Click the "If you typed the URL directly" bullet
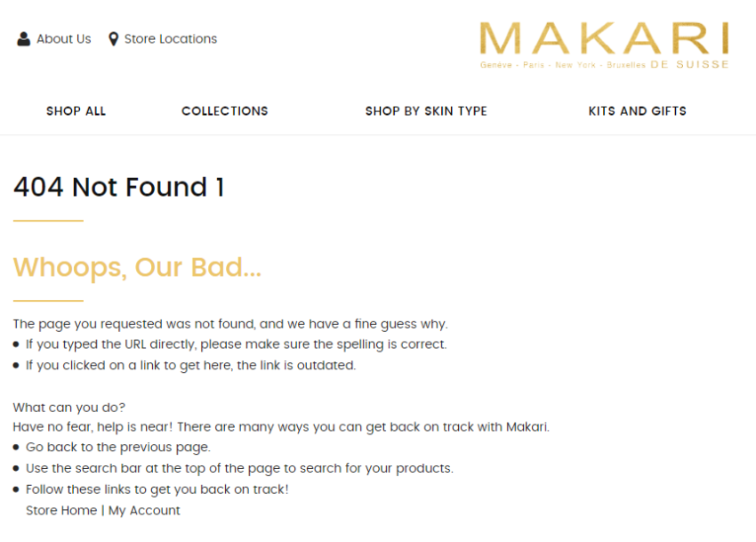756x542 pixels. (236, 344)
